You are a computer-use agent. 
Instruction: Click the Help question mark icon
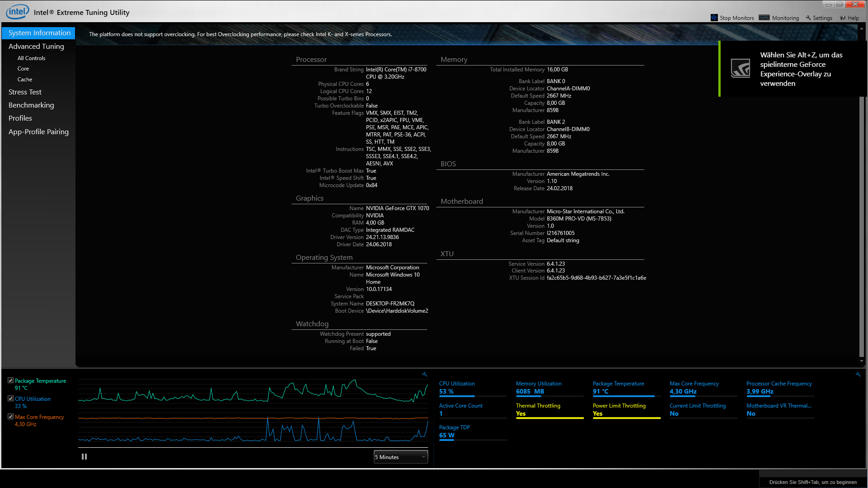tap(843, 18)
